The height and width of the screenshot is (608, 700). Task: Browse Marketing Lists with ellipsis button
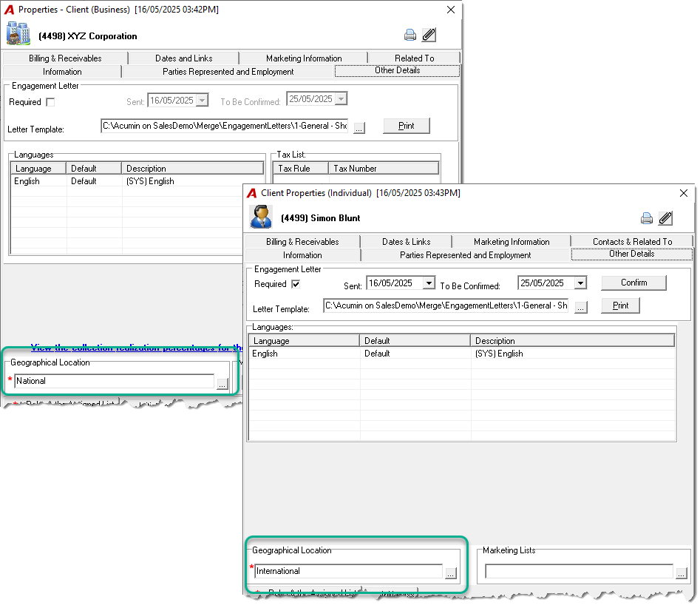coord(682,573)
